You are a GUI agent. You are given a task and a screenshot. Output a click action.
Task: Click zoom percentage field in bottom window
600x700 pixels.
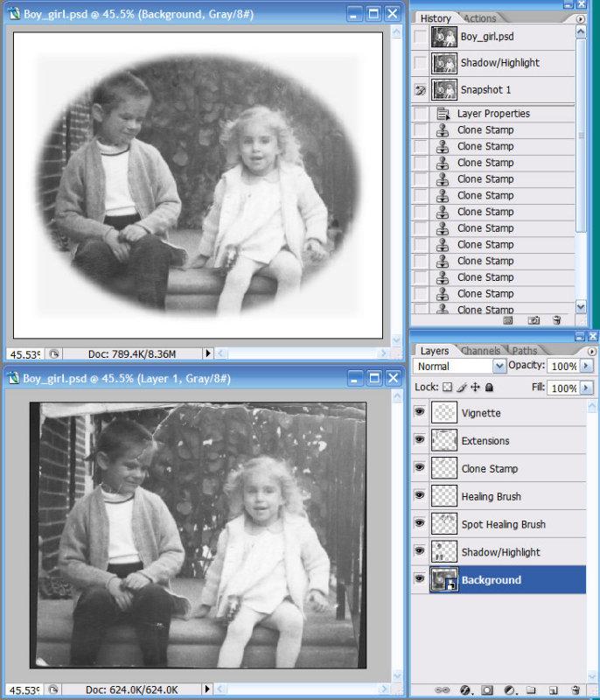click(x=24, y=690)
